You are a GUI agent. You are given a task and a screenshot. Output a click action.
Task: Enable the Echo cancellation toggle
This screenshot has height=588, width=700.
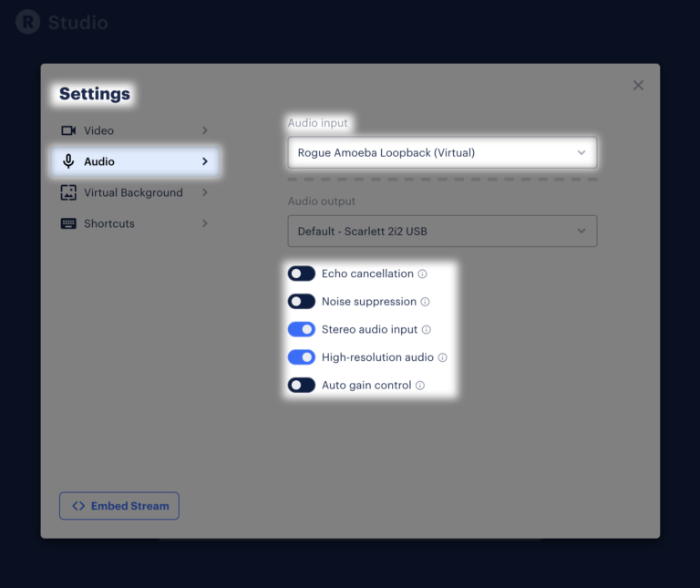pos(302,273)
